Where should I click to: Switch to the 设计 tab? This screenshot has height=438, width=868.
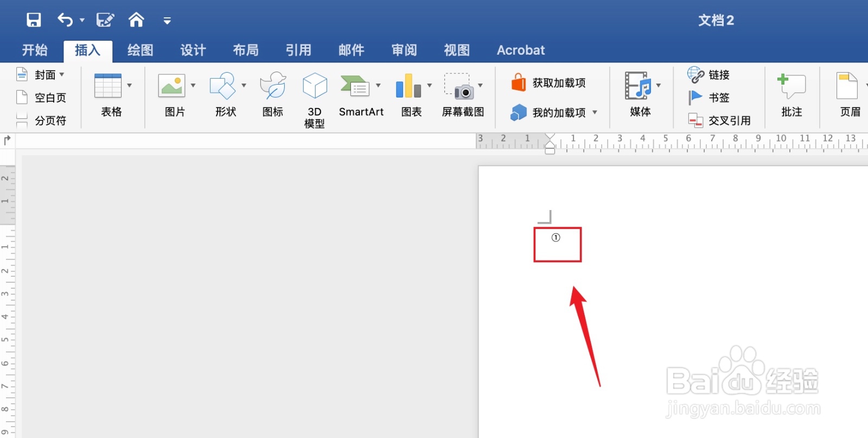click(193, 50)
